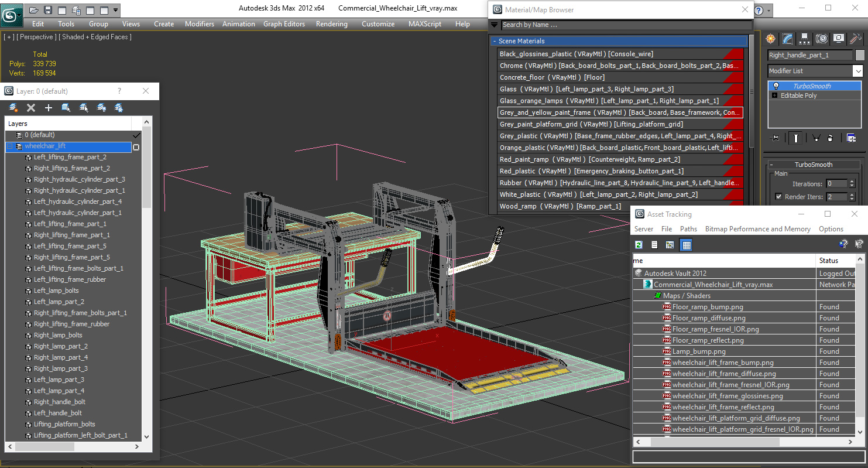Open the Motion command panel tab

tap(822, 39)
